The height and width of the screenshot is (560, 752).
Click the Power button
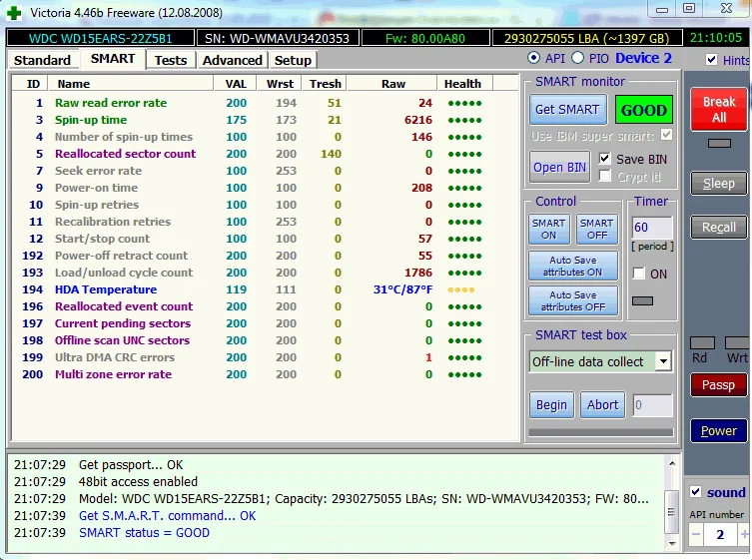(x=718, y=431)
